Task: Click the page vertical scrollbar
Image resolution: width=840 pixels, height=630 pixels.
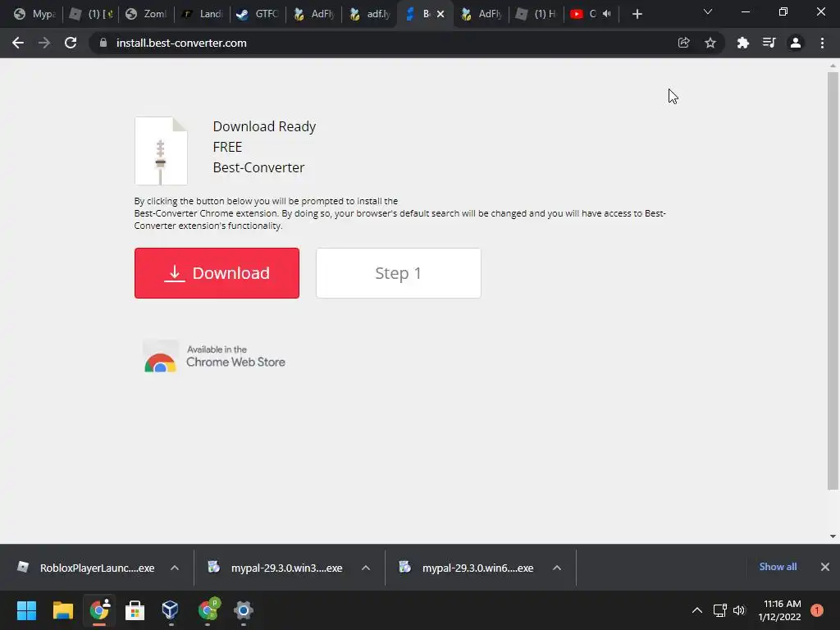Action: point(833,281)
